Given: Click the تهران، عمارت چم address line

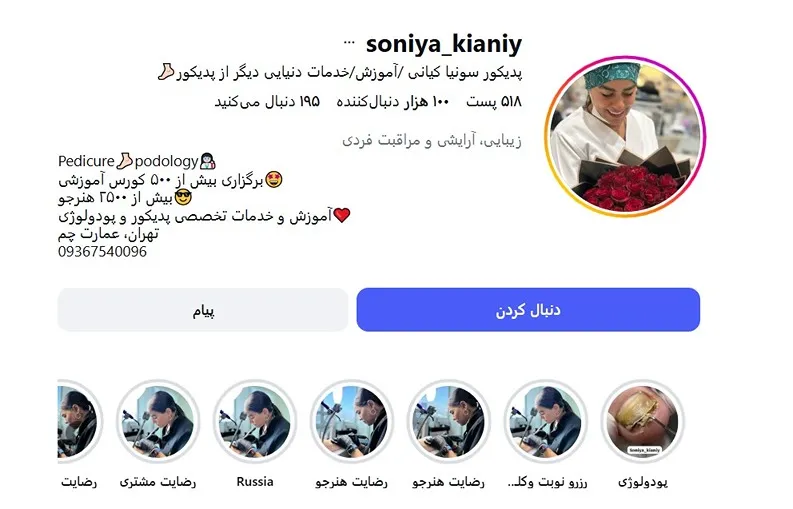Looking at the screenshot, I should point(108,234).
